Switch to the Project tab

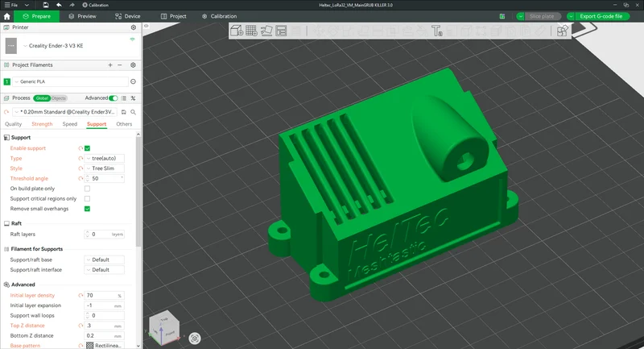click(174, 16)
